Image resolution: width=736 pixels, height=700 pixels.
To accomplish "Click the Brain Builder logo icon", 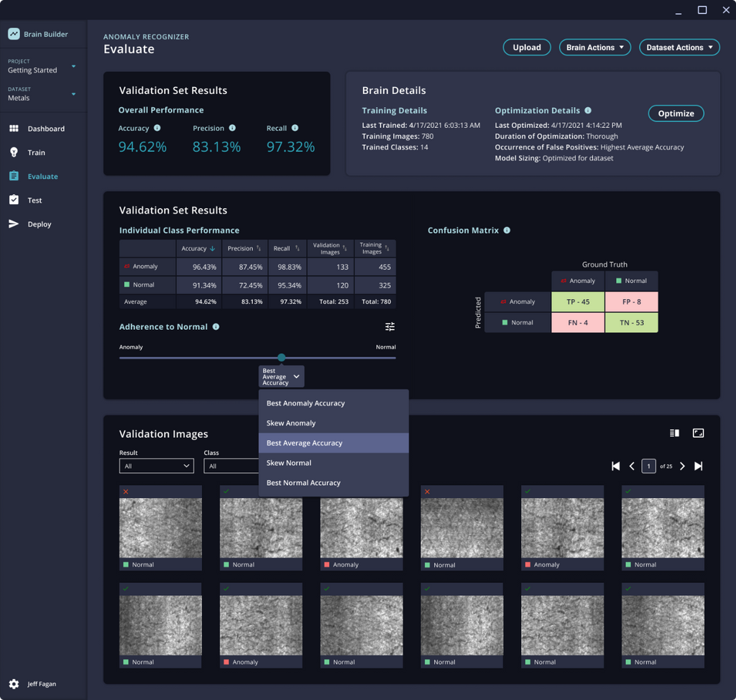I will (14, 34).
